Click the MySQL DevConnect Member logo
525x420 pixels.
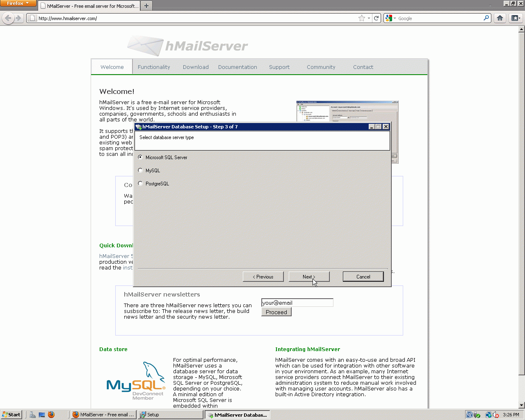click(136, 381)
